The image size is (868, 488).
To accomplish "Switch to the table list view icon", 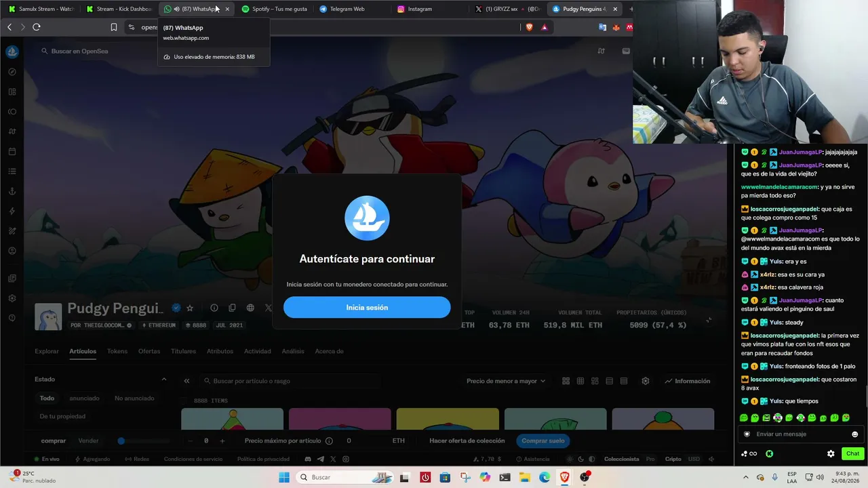I will pos(624,381).
